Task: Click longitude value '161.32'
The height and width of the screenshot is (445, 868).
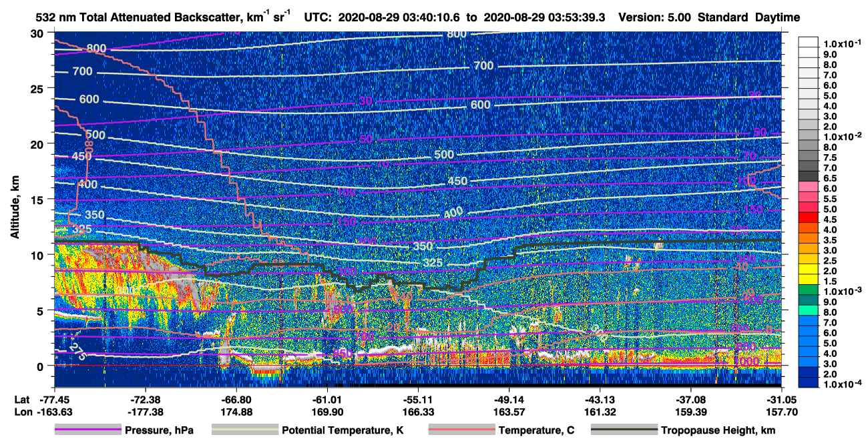Action: click(x=601, y=412)
